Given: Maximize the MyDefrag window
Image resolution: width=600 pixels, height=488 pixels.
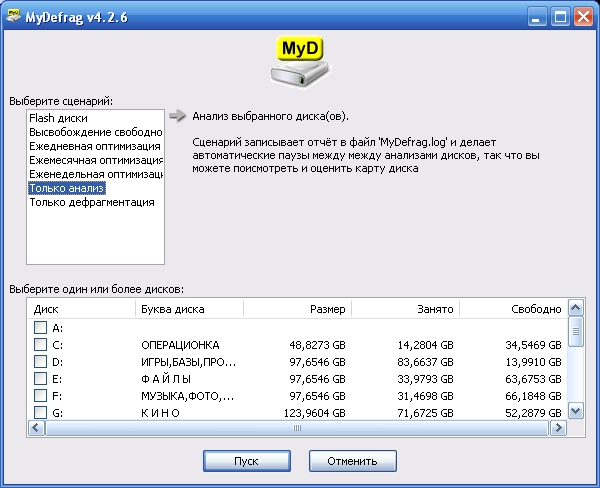Looking at the screenshot, I should [x=560, y=17].
